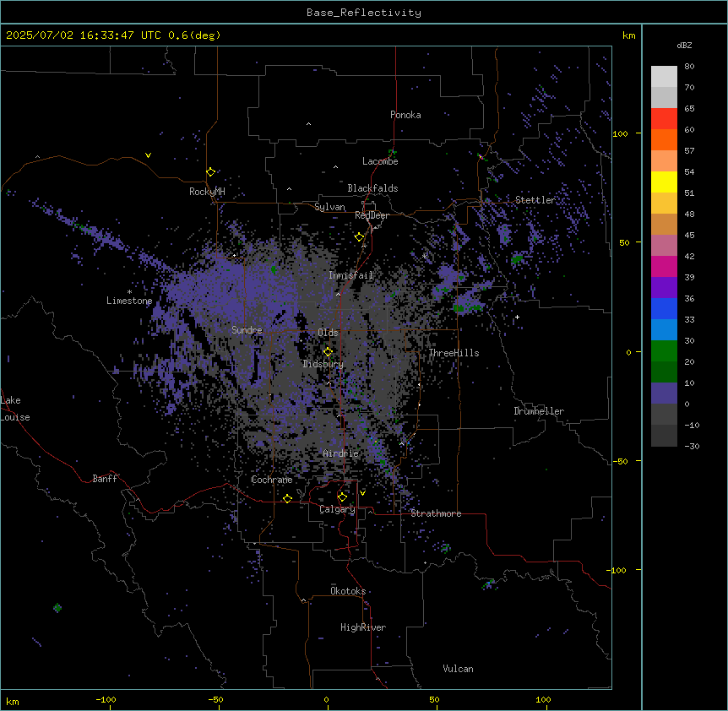
Task: Click the Base_Reflectivity title
Action: click(364, 13)
